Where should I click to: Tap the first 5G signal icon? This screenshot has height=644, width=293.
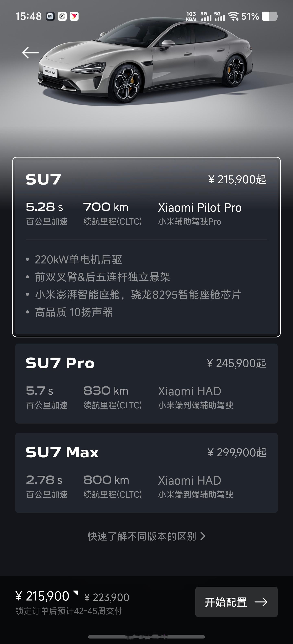tap(206, 16)
